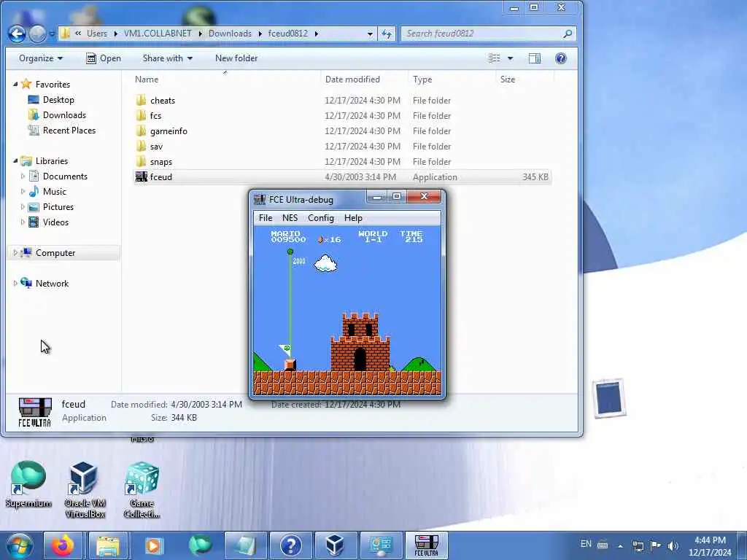Sort by Type column header

(x=452, y=79)
